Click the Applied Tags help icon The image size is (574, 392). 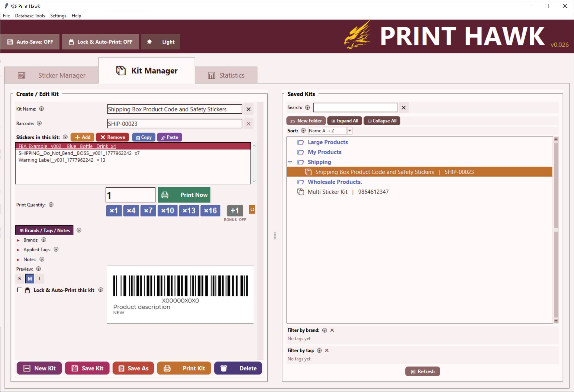coord(56,249)
